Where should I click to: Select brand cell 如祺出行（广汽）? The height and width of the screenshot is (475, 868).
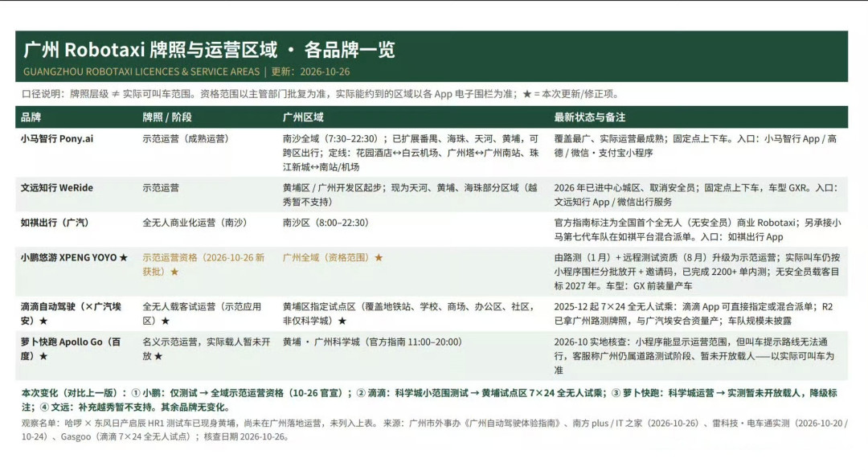56,223
